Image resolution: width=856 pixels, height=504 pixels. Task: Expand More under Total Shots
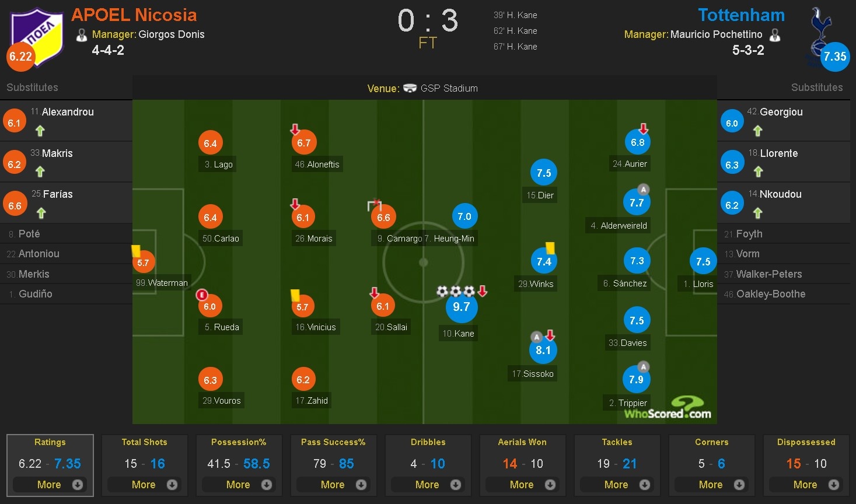pos(145,484)
